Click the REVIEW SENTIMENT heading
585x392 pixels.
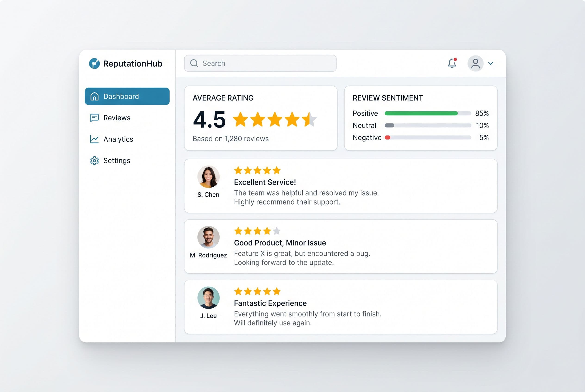pyautogui.click(x=388, y=98)
